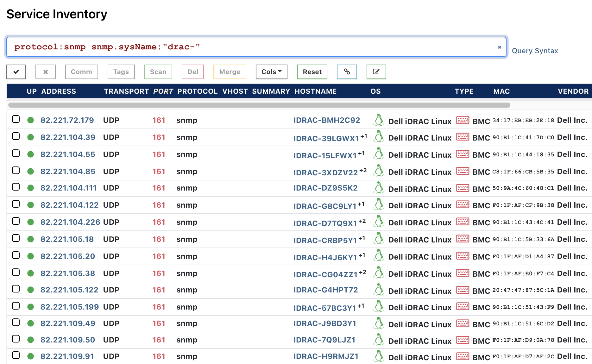This screenshot has height=364, width=592.
Task: Click the BMC keyboard icon on 82.221.72.179 row
Action: tap(463, 121)
